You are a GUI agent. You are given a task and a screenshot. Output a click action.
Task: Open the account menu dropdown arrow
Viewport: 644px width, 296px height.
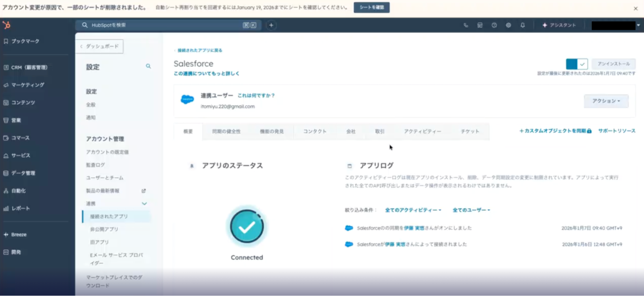point(638,25)
